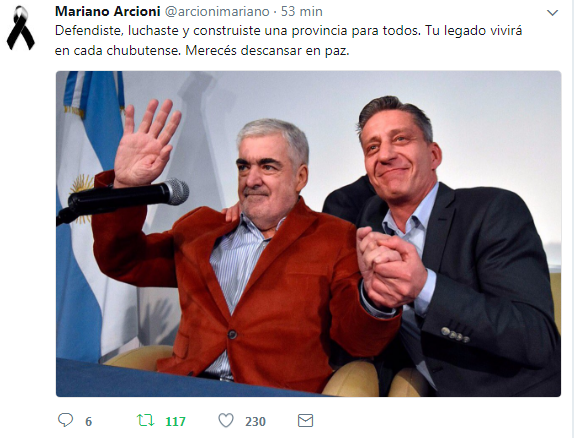Click the microphone in the photo
574x438 pixels.
(123, 200)
